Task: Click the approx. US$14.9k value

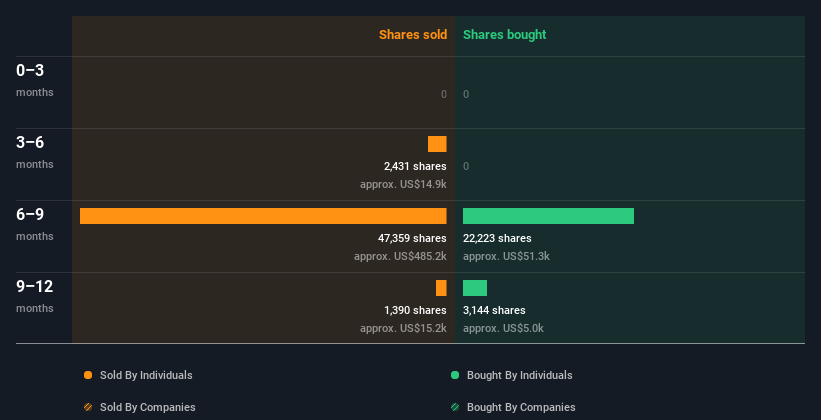Action: (403, 184)
